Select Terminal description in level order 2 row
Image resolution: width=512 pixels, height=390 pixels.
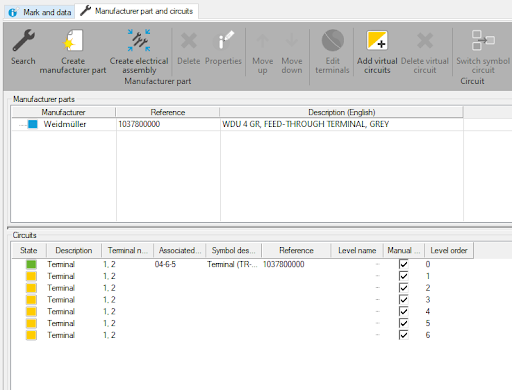[61, 288]
